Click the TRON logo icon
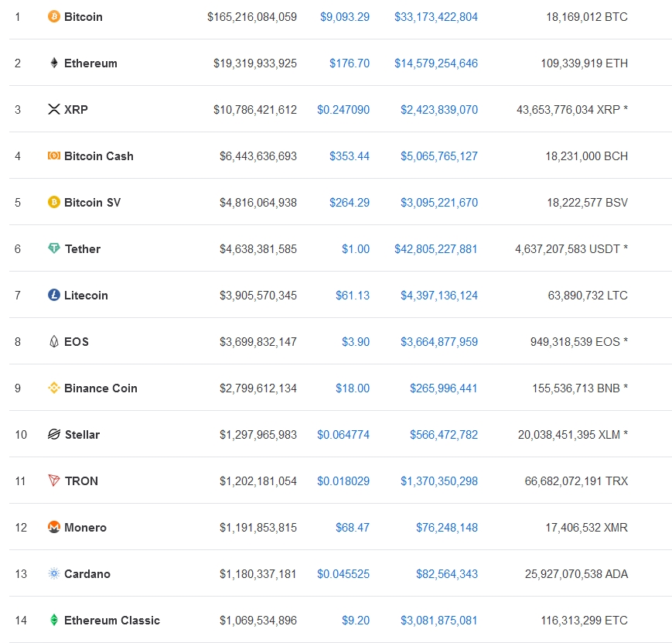The height and width of the screenshot is (643, 672). 53,481
